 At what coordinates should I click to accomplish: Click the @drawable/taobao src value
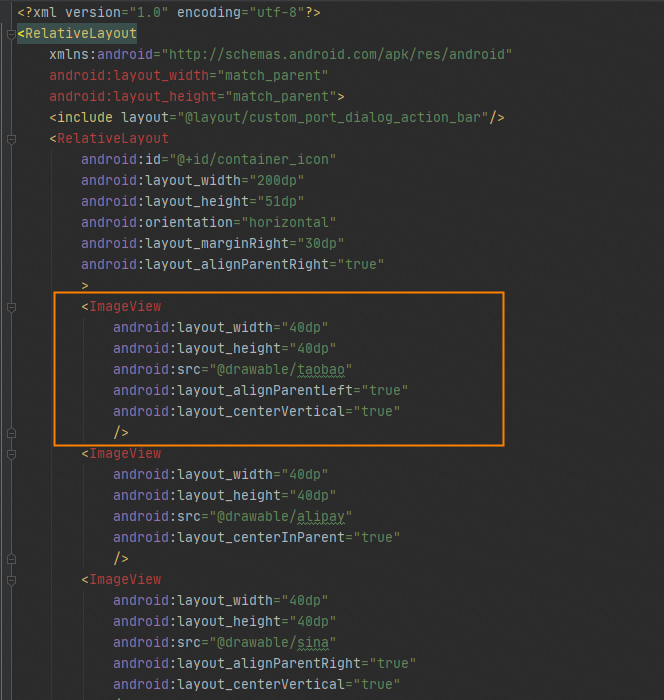(x=280, y=370)
